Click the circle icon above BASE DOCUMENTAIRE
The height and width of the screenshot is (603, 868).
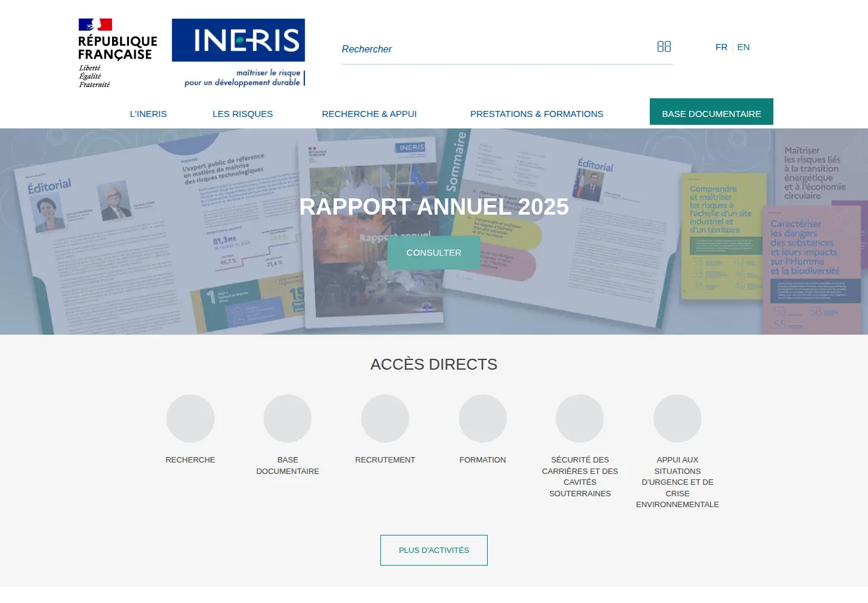coord(288,418)
